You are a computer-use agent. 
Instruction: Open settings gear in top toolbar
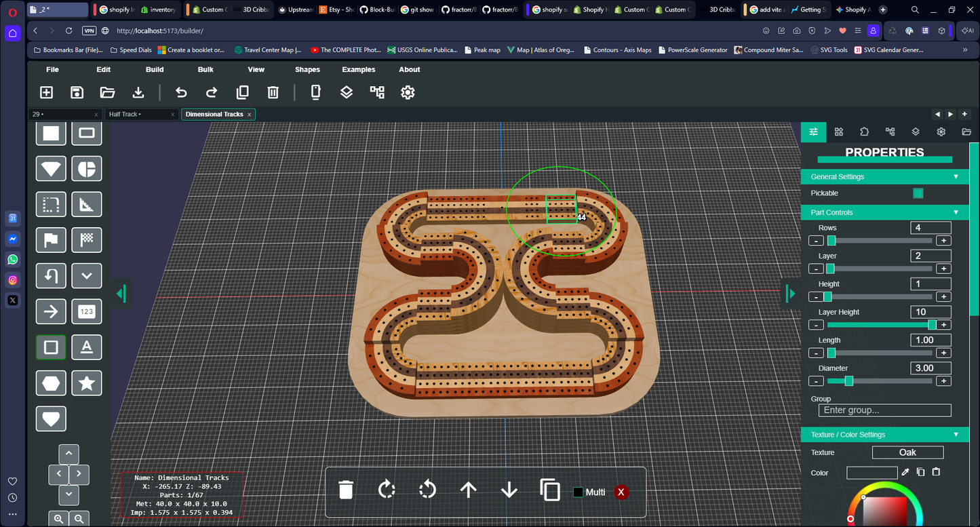(408, 92)
